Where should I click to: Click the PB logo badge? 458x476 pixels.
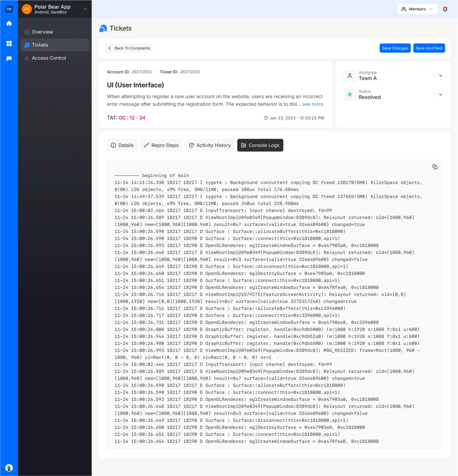pyautogui.click(x=9, y=9)
